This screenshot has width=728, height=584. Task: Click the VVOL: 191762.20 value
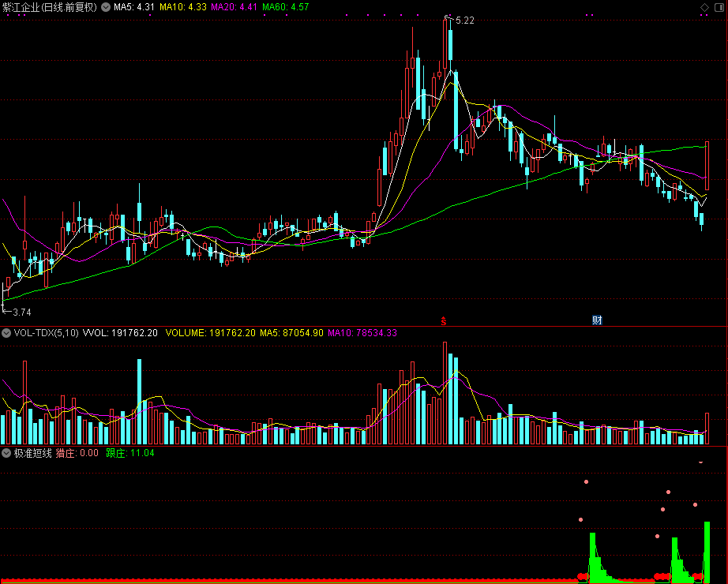pyautogui.click(x=120, y=333)
